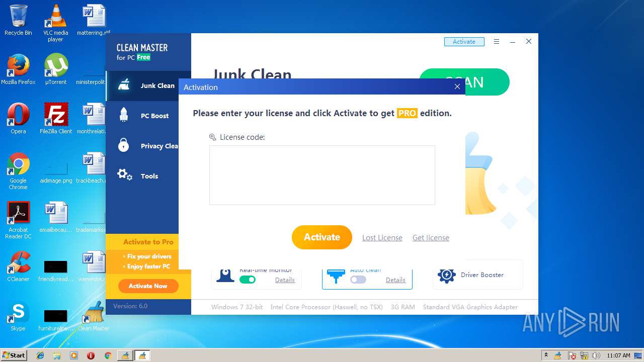Open the Windows Media Player taskbar icon
This screenshot has height=362, width=644.
(74, 355)
